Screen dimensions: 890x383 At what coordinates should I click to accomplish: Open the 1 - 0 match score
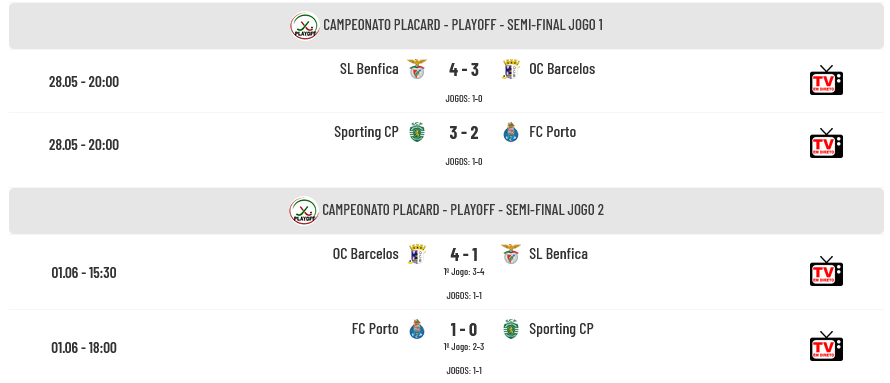(464, 329)
